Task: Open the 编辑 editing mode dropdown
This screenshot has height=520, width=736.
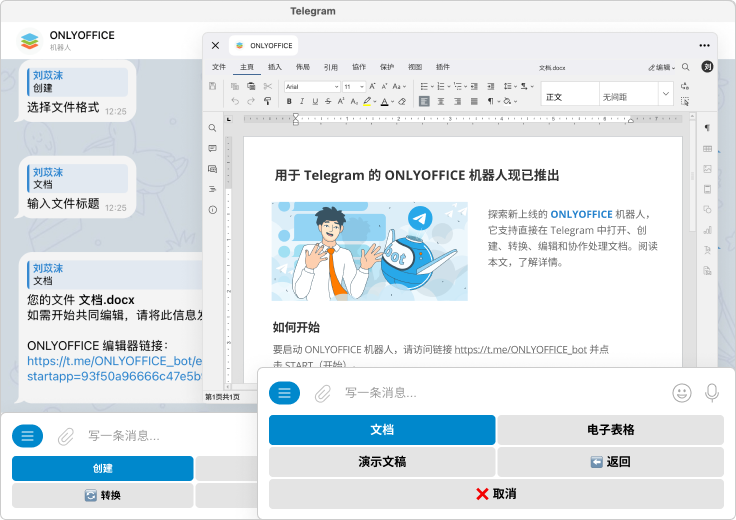Action: coord(662,67)
